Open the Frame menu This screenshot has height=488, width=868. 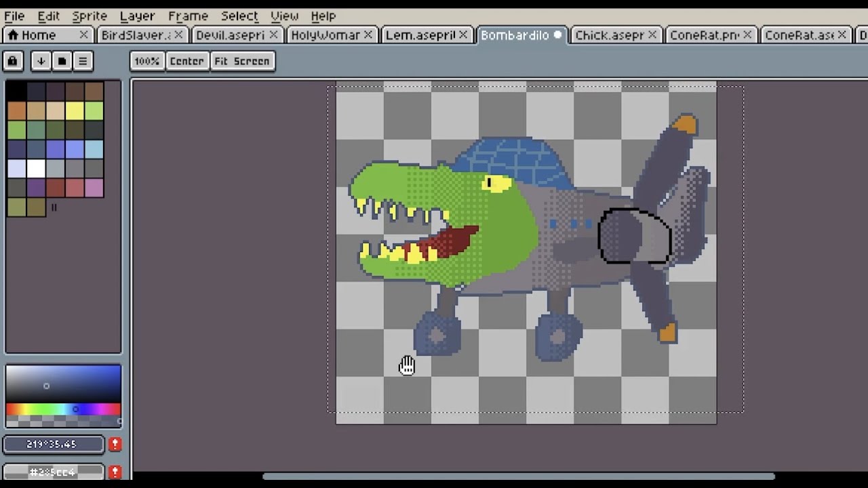coord(188,15)
